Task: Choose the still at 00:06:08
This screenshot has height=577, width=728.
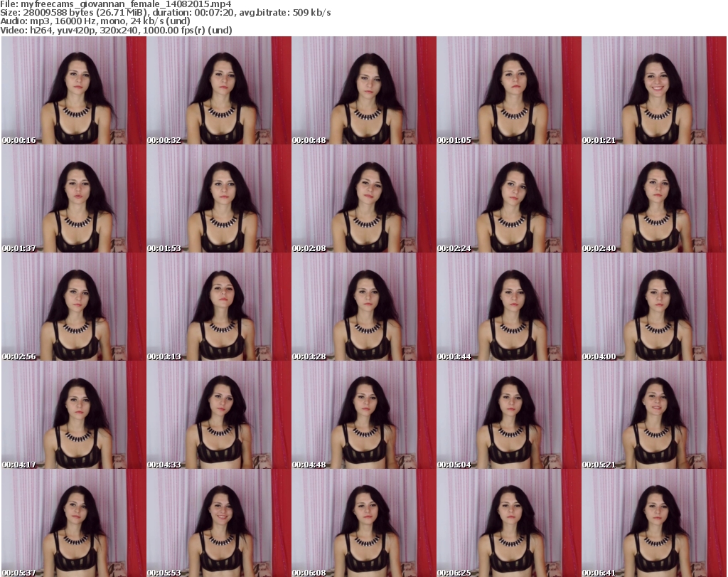Action: click(364, 523)
